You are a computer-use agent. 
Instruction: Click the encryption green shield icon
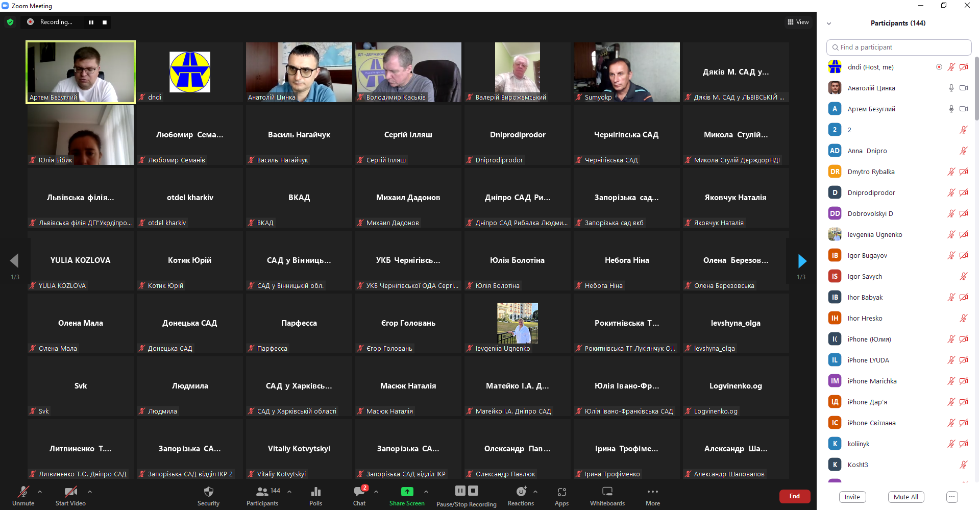pyautogui.click(x=10, y=22)
